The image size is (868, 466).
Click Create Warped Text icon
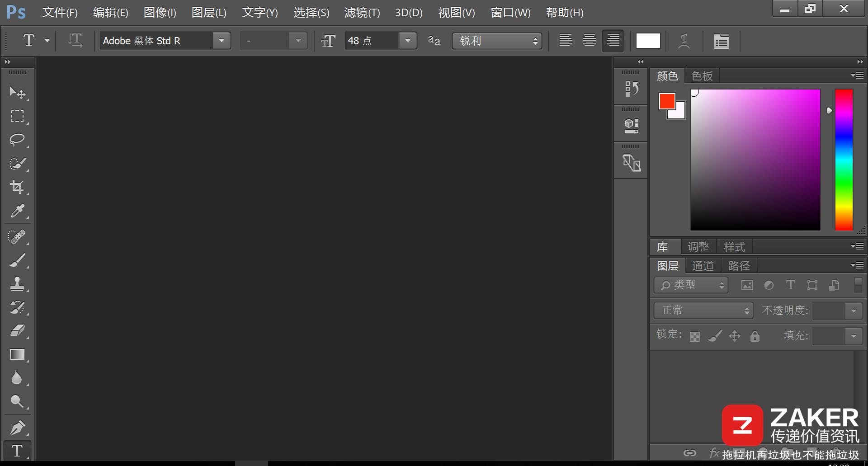coord(684,41)
